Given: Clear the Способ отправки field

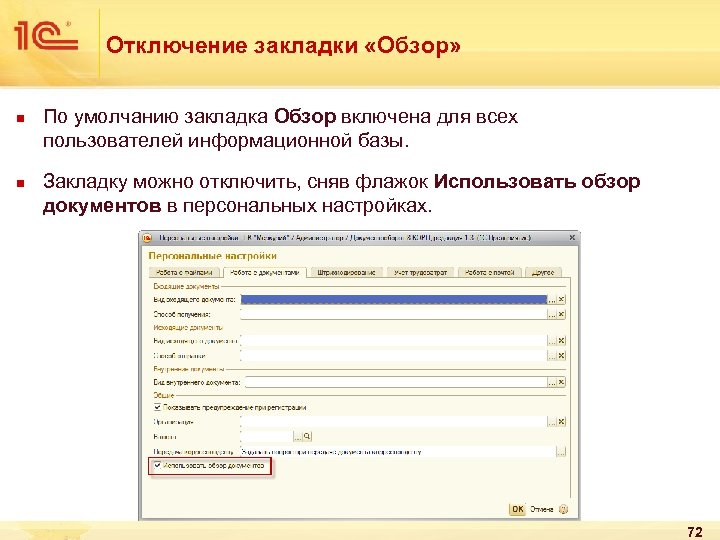Looking at the screenshot, I should 561,355.
